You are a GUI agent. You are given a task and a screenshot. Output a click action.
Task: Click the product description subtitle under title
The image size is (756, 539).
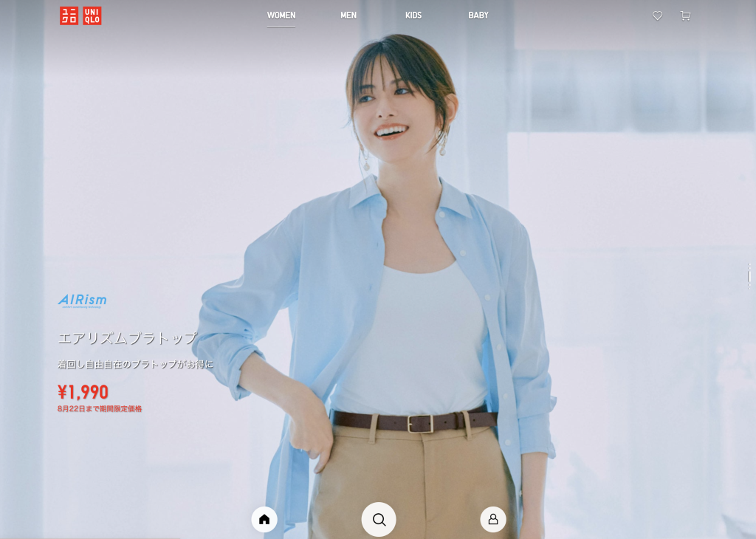click(x=135, y=364)
